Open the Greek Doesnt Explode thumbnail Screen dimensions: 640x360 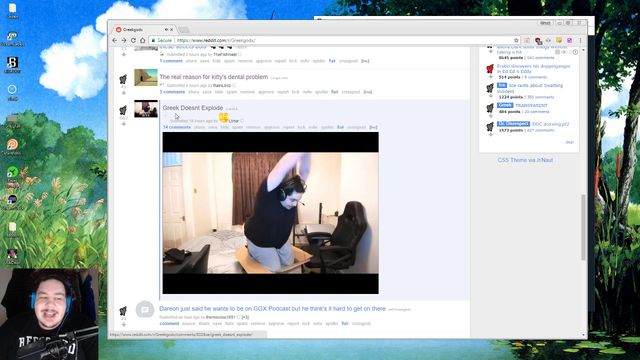tap(146, 109)
